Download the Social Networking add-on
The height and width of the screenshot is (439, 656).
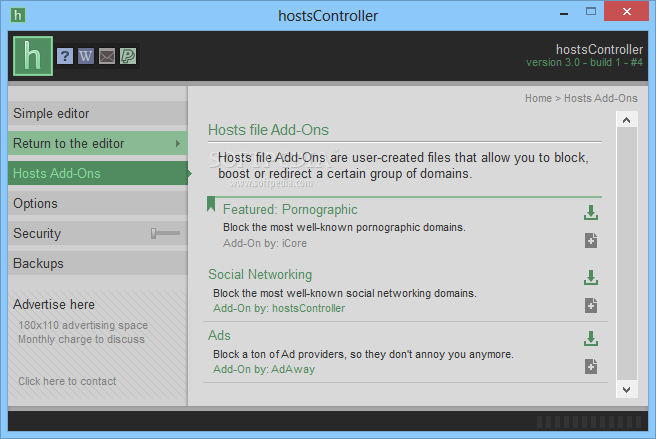point(591,277)
